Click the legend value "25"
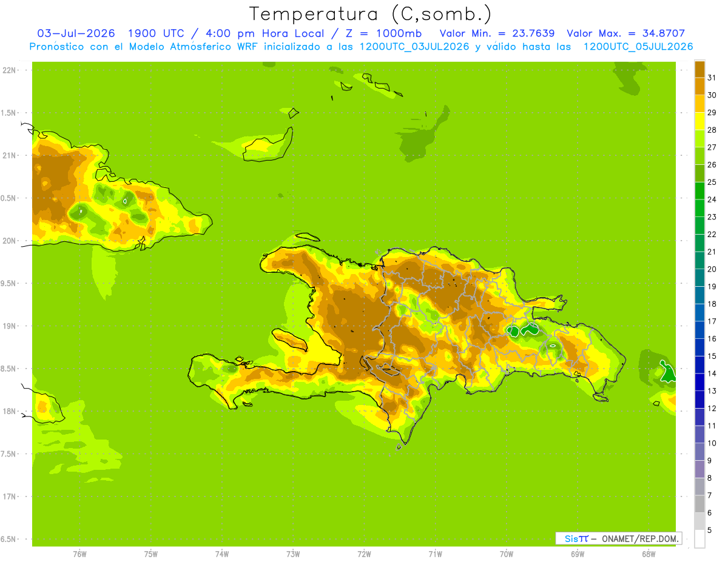 (712, 182)
